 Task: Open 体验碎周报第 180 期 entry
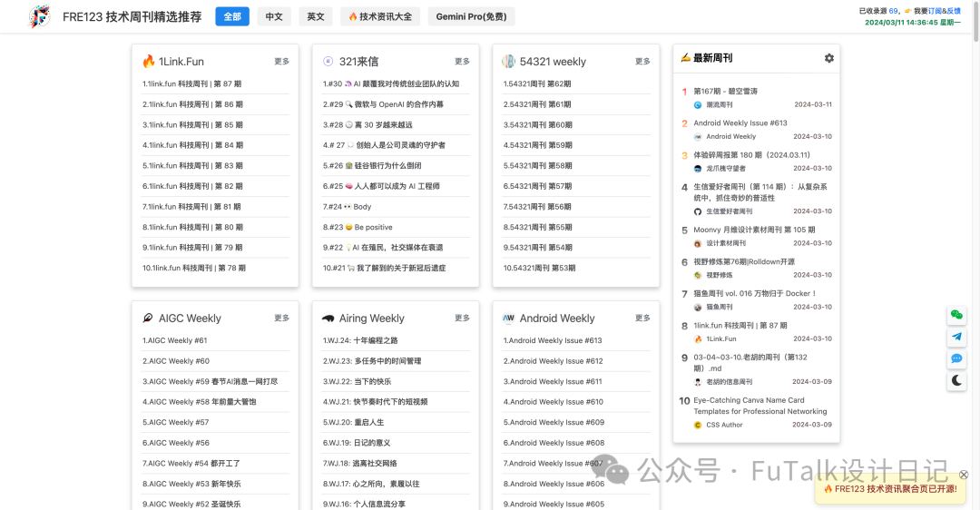tap(752, 155)
